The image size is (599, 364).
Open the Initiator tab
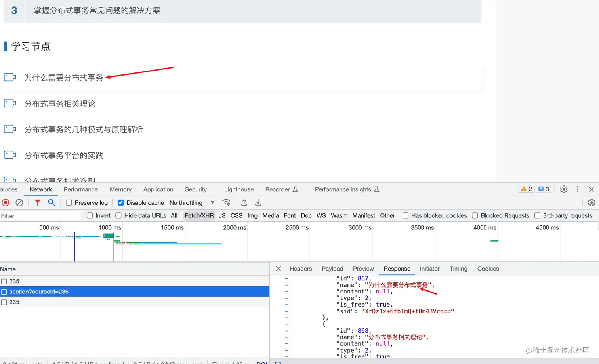(430, 269)
